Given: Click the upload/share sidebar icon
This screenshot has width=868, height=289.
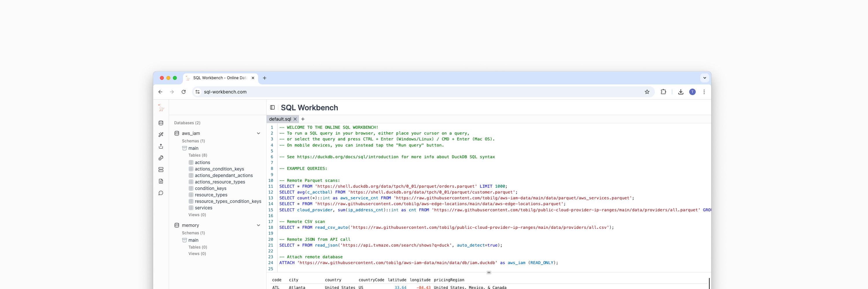Looking at the screenshot, I should (161, 146).
